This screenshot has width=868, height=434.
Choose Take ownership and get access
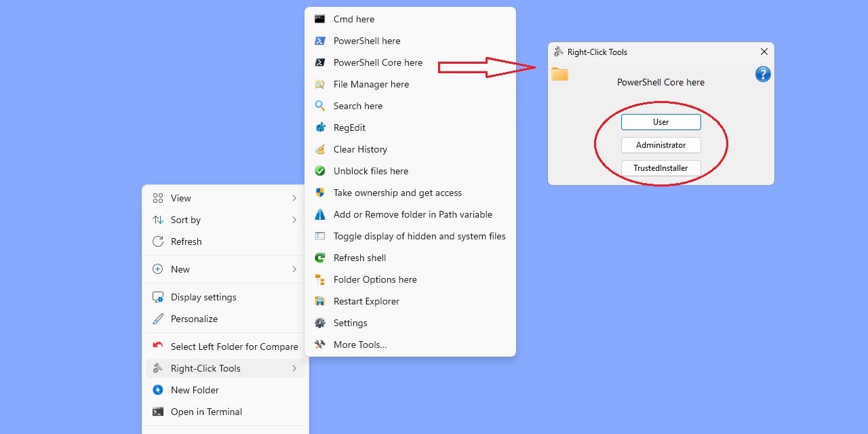(410, 193)
